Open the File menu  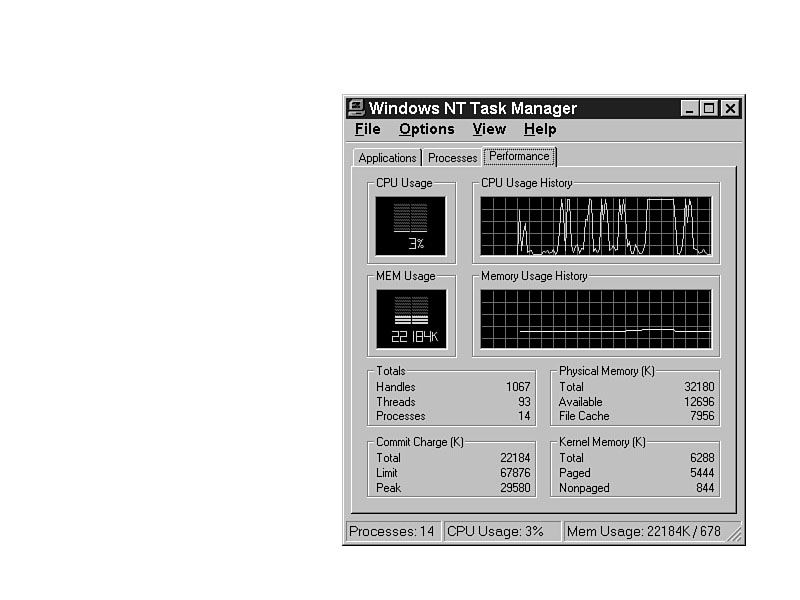pyautogui.click(x=367, y=129)
